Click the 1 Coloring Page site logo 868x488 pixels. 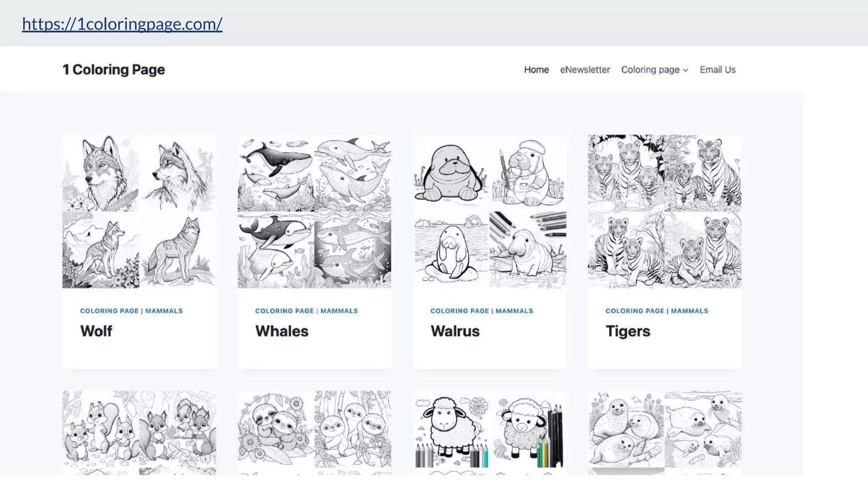(114, 70)
